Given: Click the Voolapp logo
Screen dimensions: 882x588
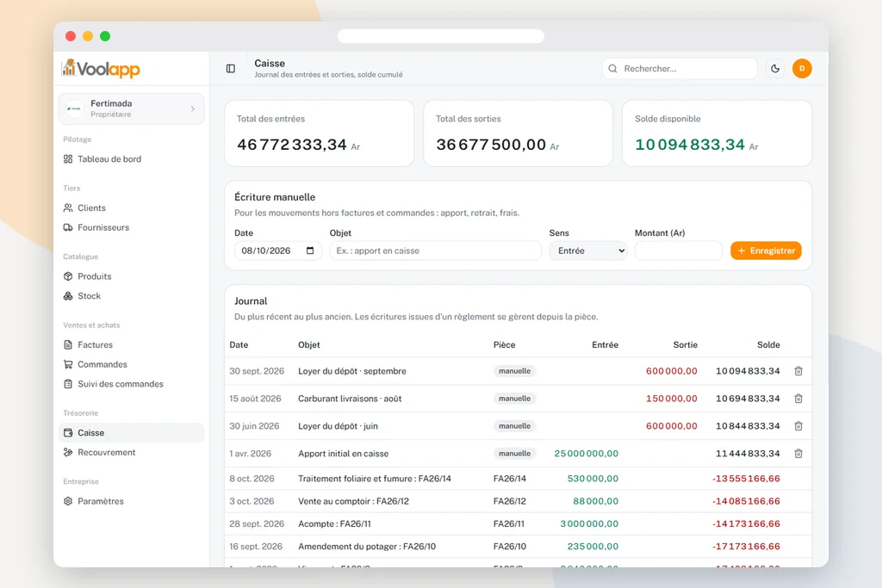Looking at the screenshot, I should 102,69.
